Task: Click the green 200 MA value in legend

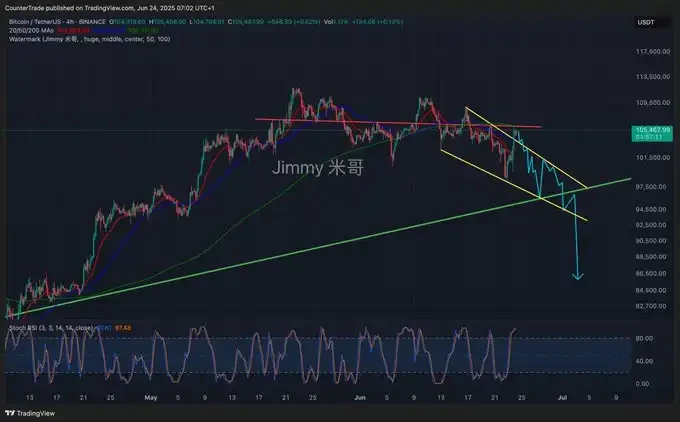Action: click(x=143, y=30)
